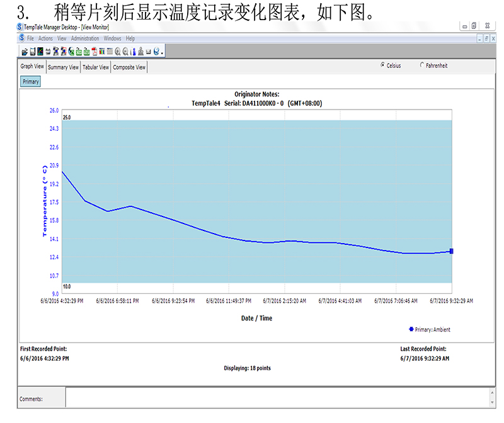This screenshot has width=504, height=423.
Task: Click the printer icon in toolbar
Action: (48, 52)
